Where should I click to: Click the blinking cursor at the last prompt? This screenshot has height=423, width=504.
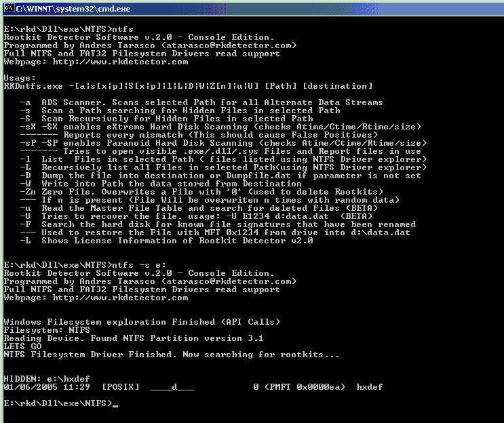[115, 404]
